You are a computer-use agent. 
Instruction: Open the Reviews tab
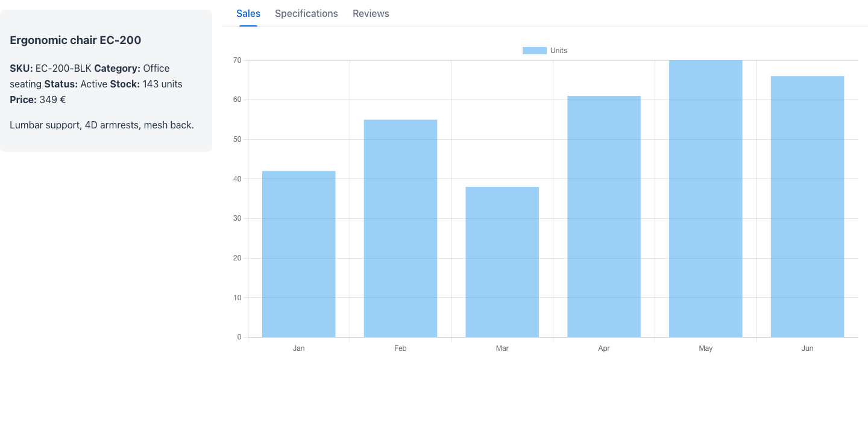point(371,13)
